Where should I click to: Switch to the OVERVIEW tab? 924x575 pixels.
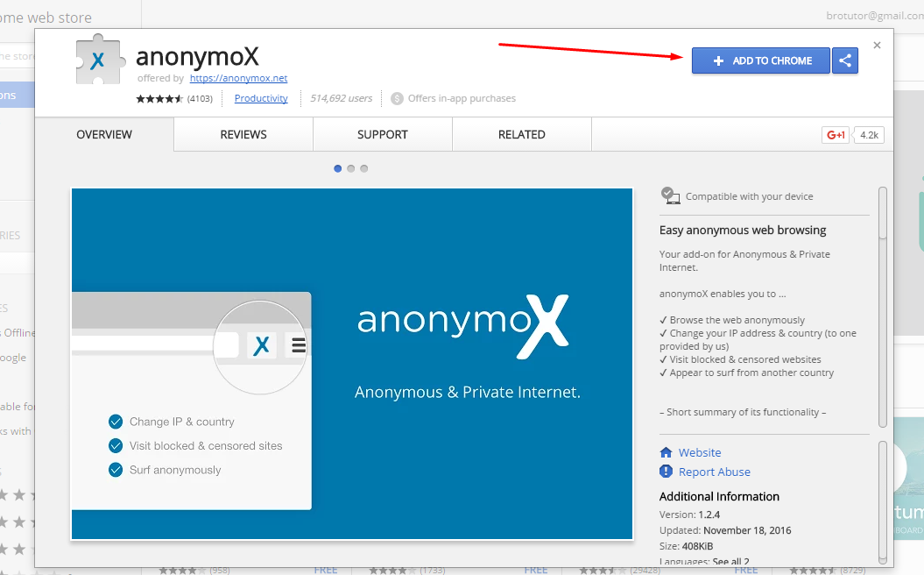click(x=104, y=134)
